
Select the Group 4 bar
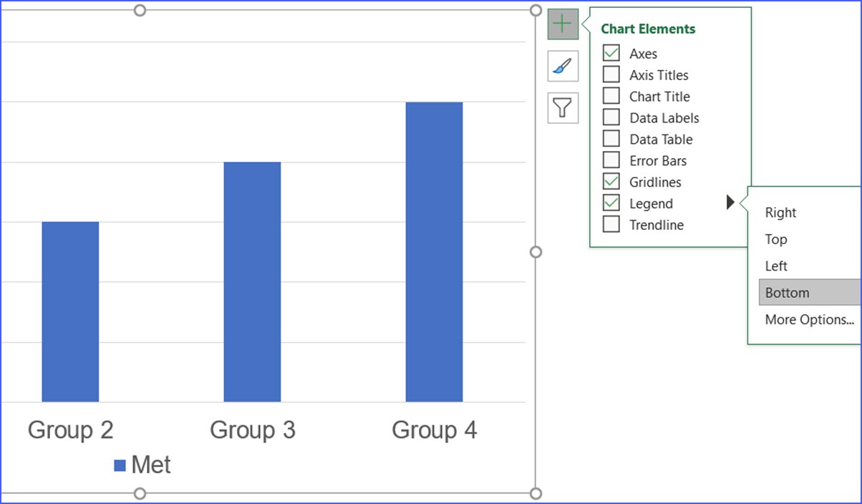434,252
